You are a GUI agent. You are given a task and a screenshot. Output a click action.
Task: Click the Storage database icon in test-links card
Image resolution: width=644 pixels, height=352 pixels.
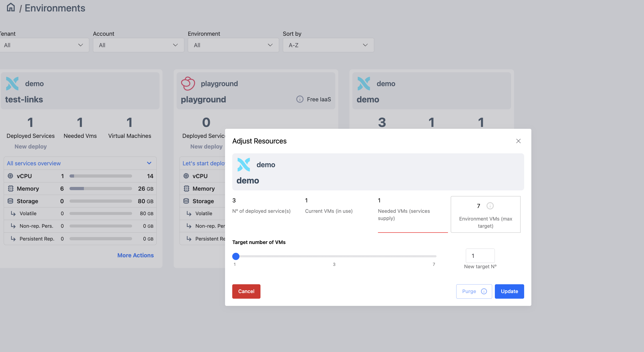10,201
